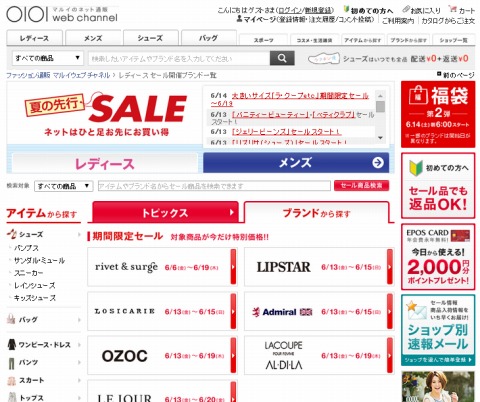Viewport: 480px width, 402px height.
Task: Open the 検索対象 すべての商品 dropdown
Action: pyautogui.click(x=63, y=186)
